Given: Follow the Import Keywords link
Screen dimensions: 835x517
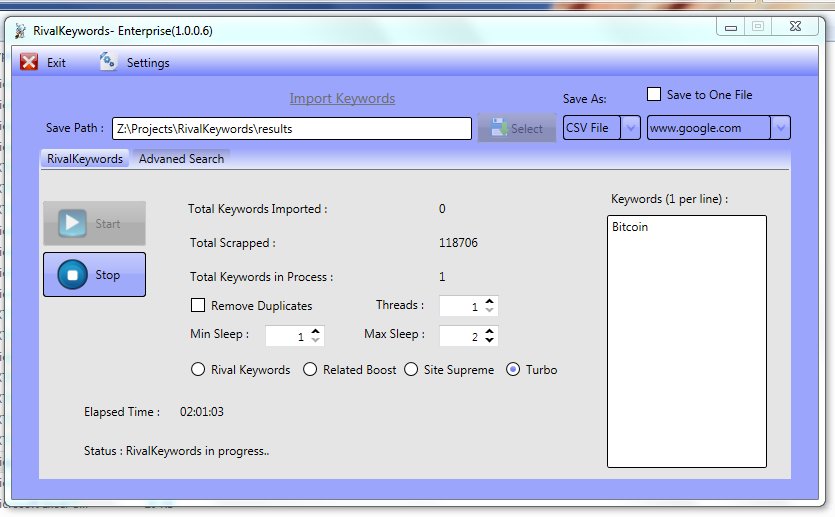Looking at the screenshot, I should pyautogui.click(x=342, y=99).
